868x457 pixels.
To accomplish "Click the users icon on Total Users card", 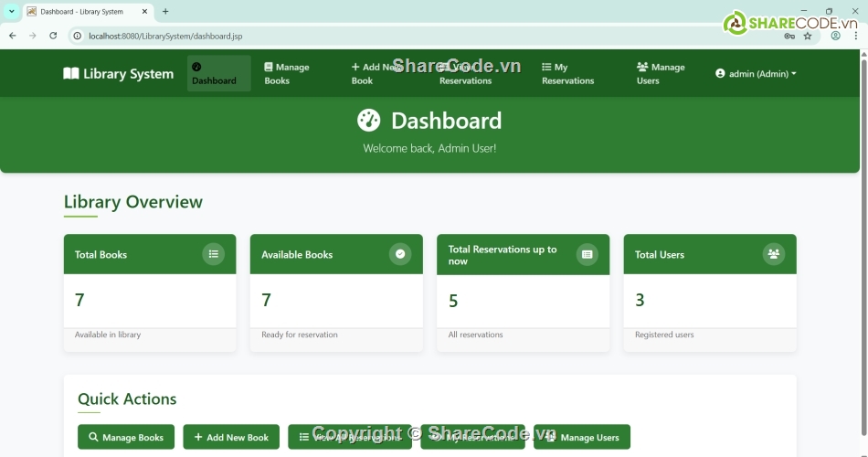I will click(x=774, y=254).
